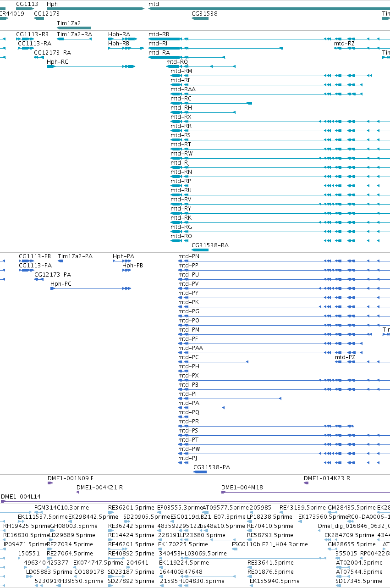390x588 pixels.
Task: Select EST SD20905.5prime
Action: click(x=146, y=517)
